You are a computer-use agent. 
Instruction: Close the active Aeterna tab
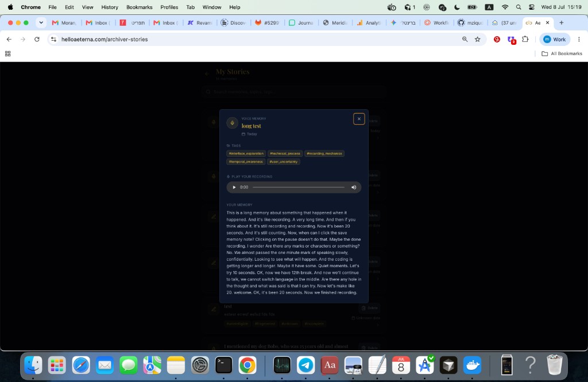point(547,22)
